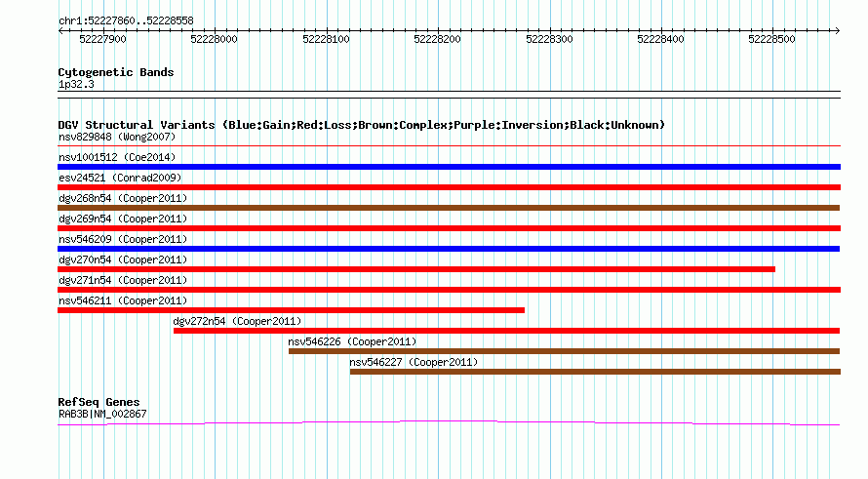Open variant label dgv268n54 (Cooper2011)
868x479 pixels.
point(123,198)
